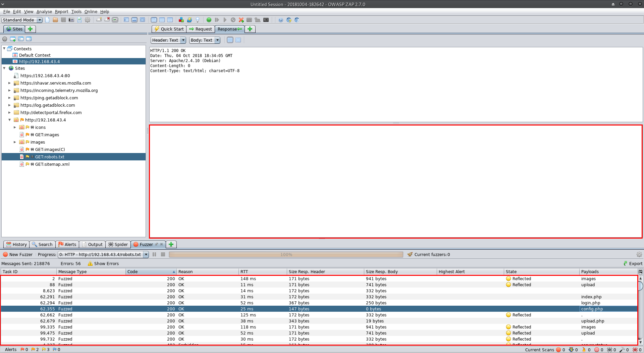
Task: Click the Continue play arrow icon
Action: 225,20
